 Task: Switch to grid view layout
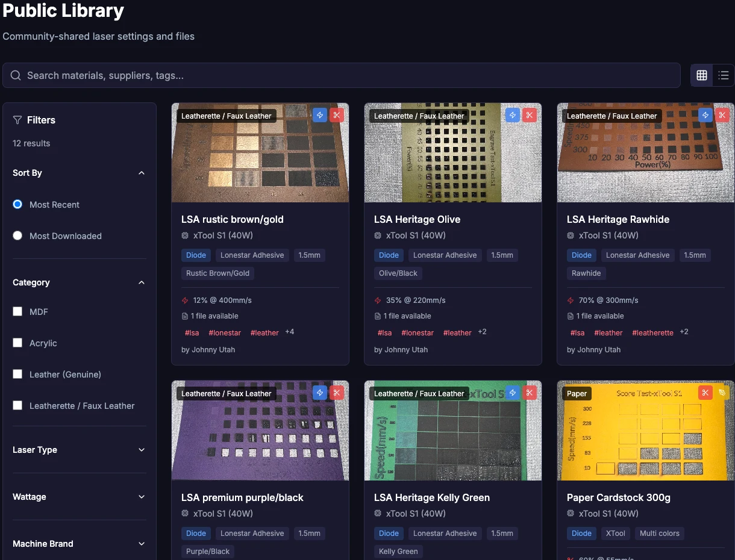tap(702, 75)
